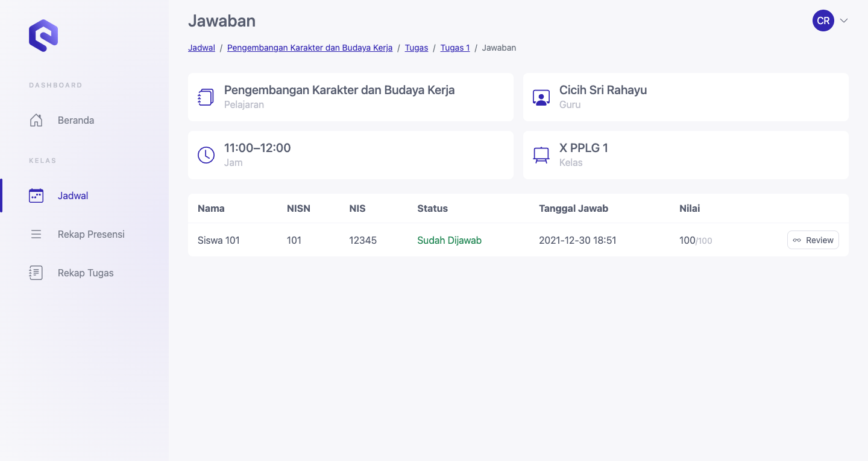Review the answer of Siswa 101

[813, 240]
